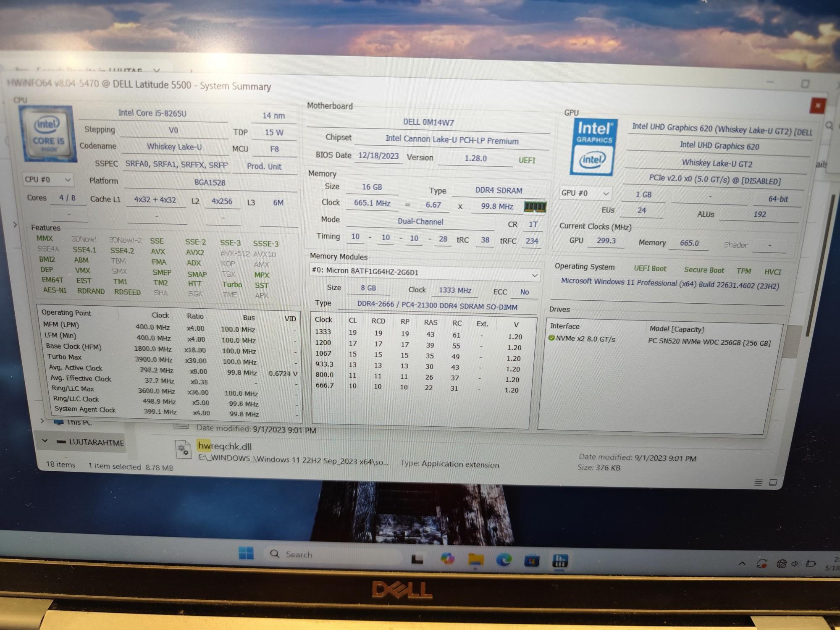
Task: Click the tRFC 234 timing value
Action: tap(532, 241)
